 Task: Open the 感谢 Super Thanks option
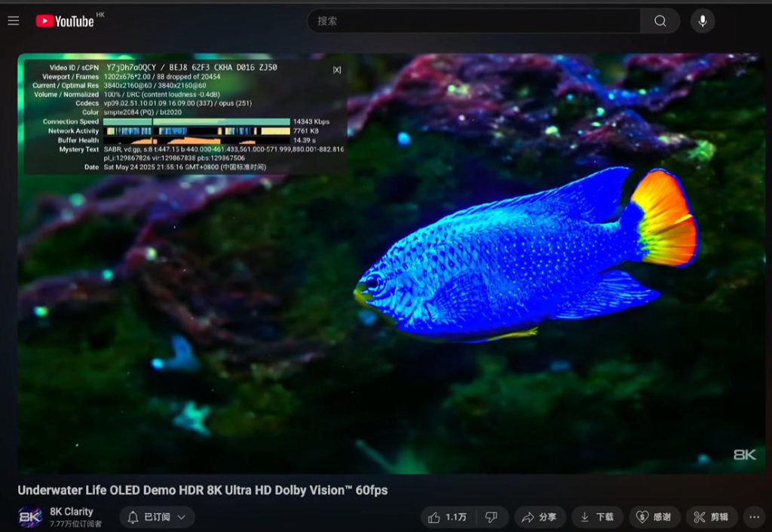click(x=654, y=517)
